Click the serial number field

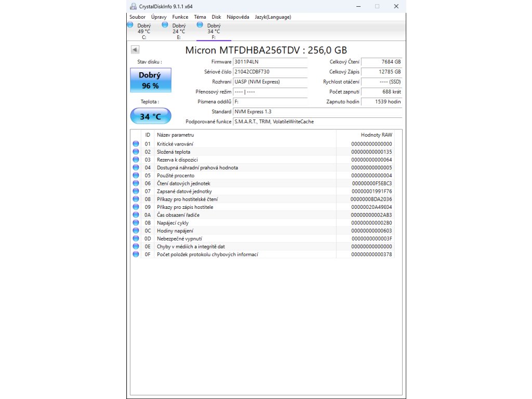point(270,72)
